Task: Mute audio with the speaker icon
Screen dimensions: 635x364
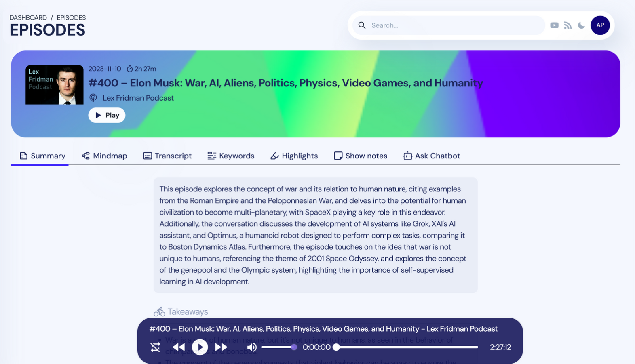Action: click(252, 347)
